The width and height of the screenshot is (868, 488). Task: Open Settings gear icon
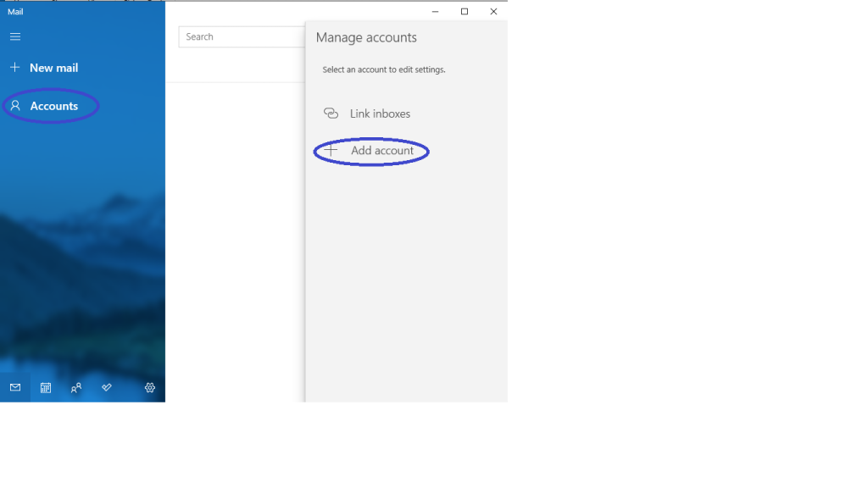click(150, 387)
